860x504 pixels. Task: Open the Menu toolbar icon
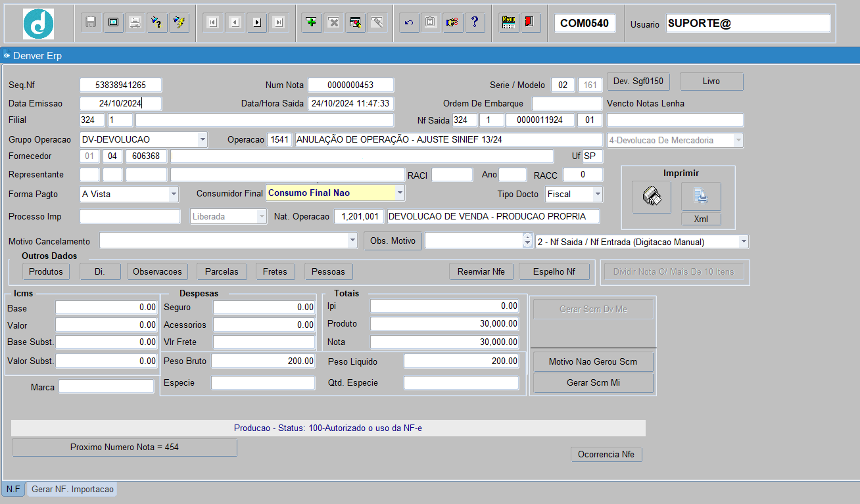tap(508, 22)
